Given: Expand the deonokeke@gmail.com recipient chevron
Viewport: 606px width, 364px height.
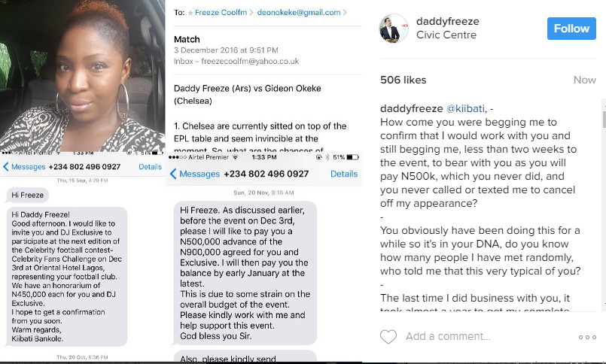Looking at the screenshot, I should pyautogui.click(x=345, y=12).
